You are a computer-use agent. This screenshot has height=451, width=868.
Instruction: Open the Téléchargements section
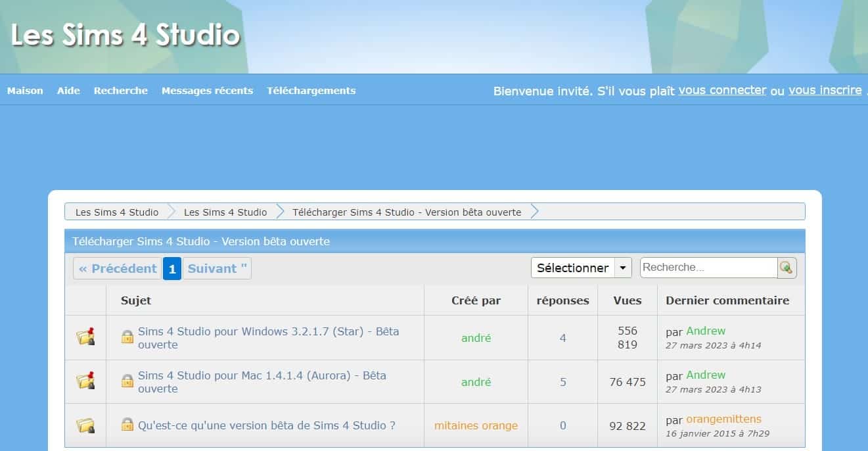pos(311,91)
